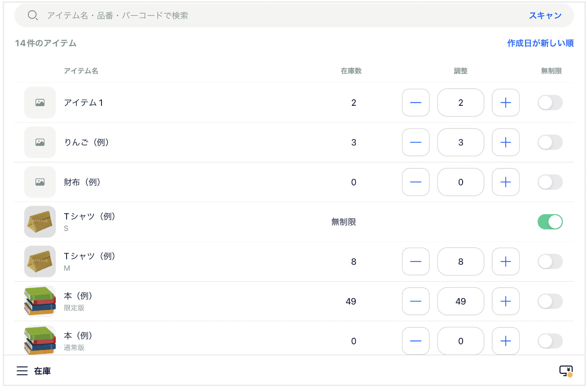The height and width of the screenshot is (390, 588).
Task: Enable unlimited stock for りんご（例）
Action: tap(550, 142)
